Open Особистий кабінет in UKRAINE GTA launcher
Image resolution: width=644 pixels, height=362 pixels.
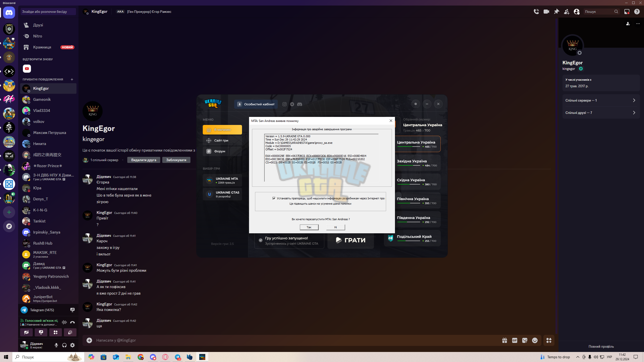pyautogui.click(x=256, y=104)
